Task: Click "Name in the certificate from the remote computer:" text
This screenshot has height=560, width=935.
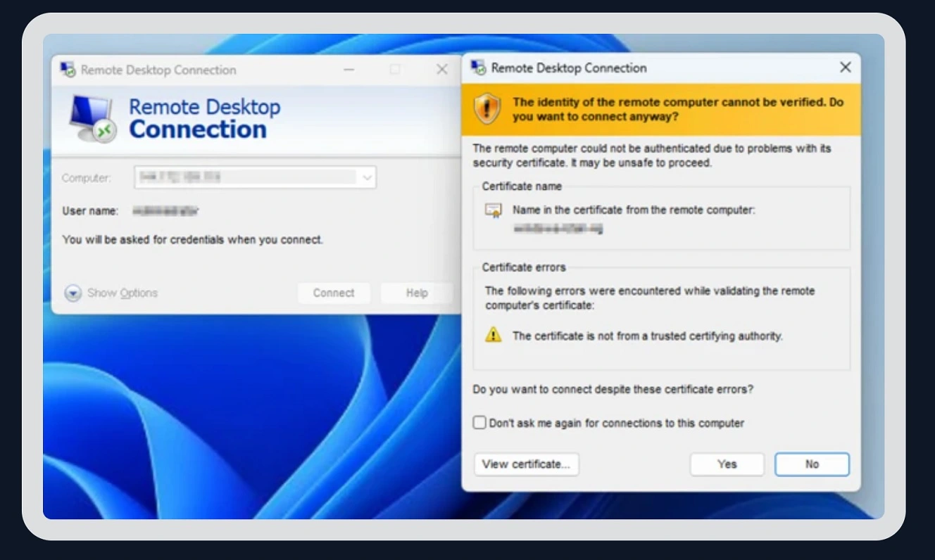Action: tap(634, 210)
